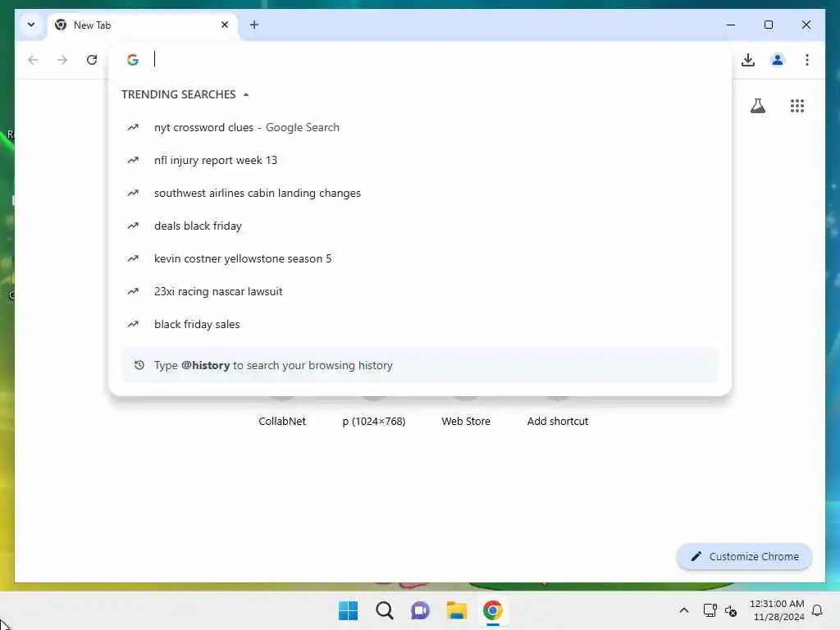The width and height of the screenshot is (840, 630).
Task: Open the Google apps grid
Action: (797, 106)
